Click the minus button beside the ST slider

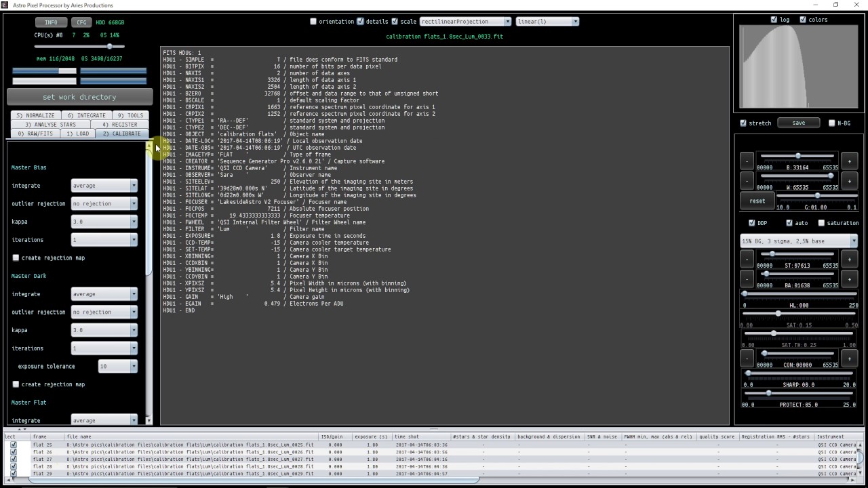(x=747, y=259)
